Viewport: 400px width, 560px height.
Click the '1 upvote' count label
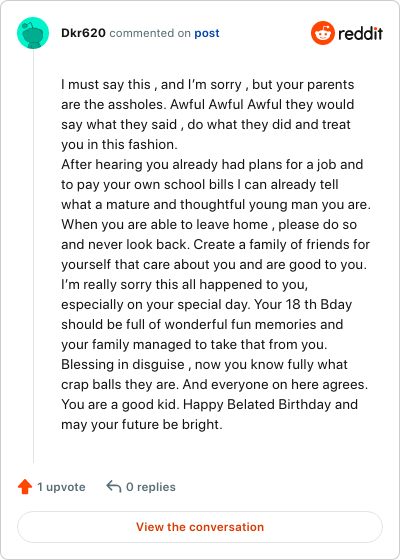tap(61, 487)
